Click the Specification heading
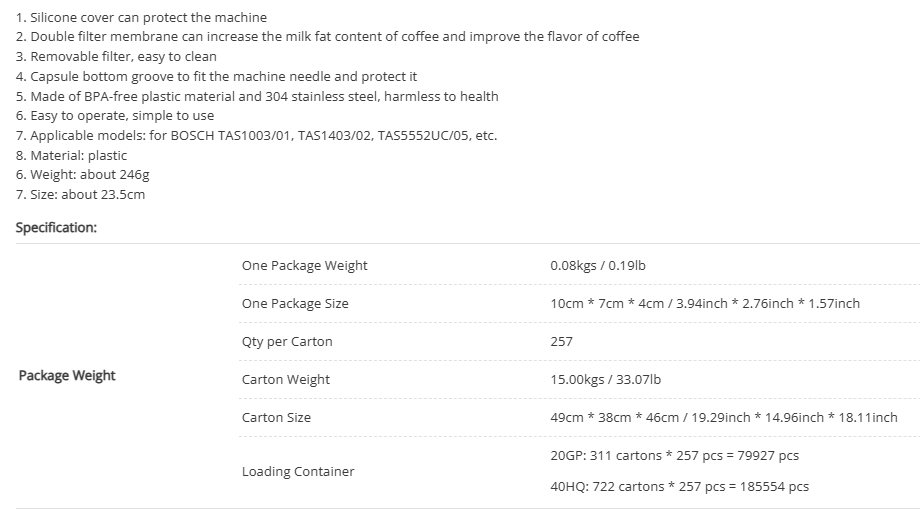The image size is (920, 525). click(x=56, y=228)
